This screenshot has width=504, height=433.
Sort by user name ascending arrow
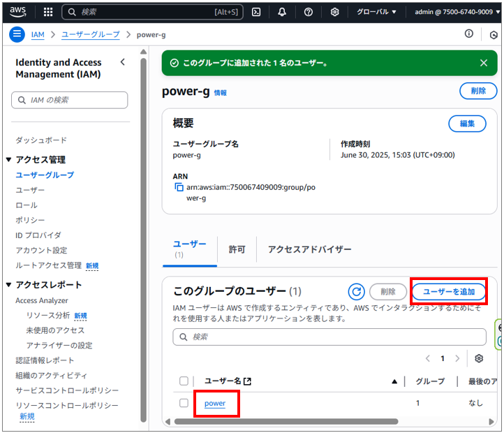click(394, 381)
